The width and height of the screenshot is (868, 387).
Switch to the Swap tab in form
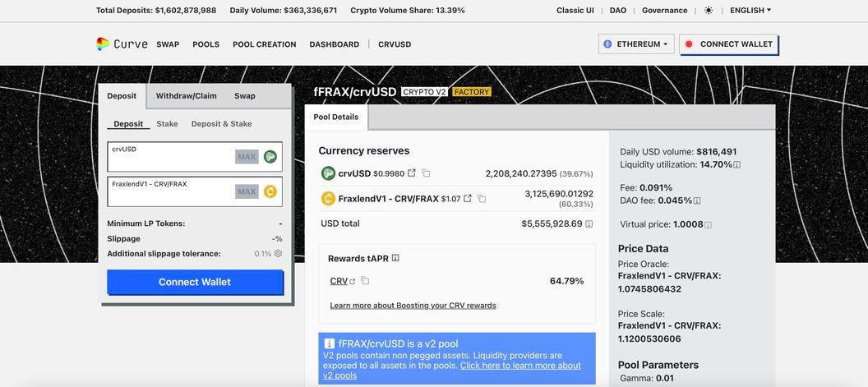pos(245,96)
